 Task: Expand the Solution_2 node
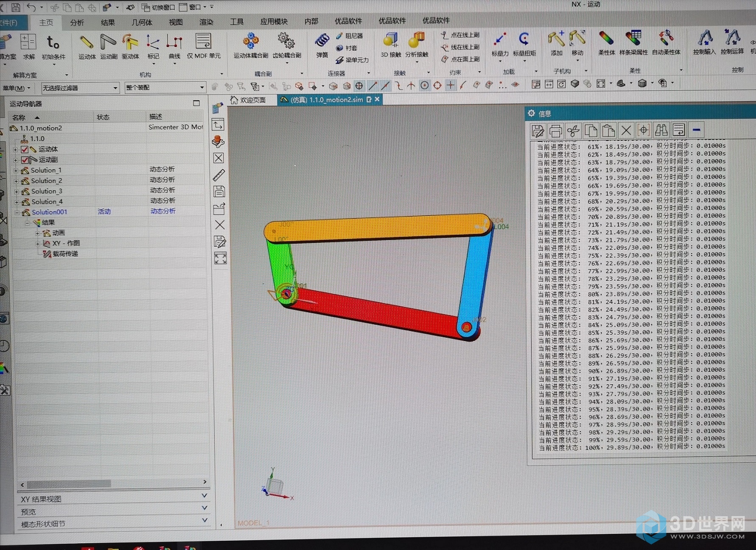(16, 181)
